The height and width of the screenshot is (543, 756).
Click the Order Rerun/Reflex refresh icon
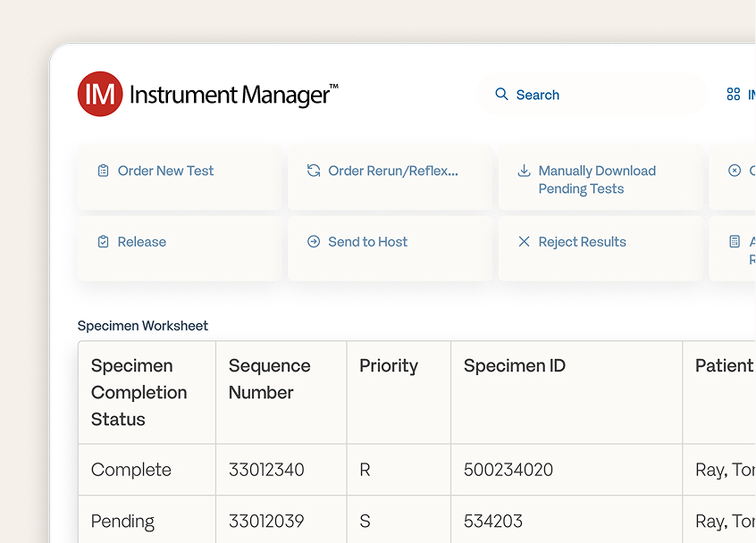[x=314, y=171]
